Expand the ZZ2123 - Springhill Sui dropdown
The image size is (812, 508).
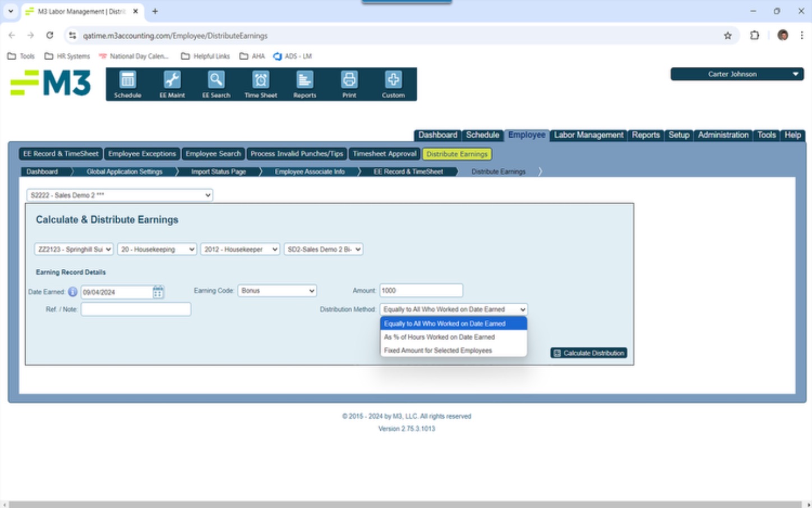73,249
